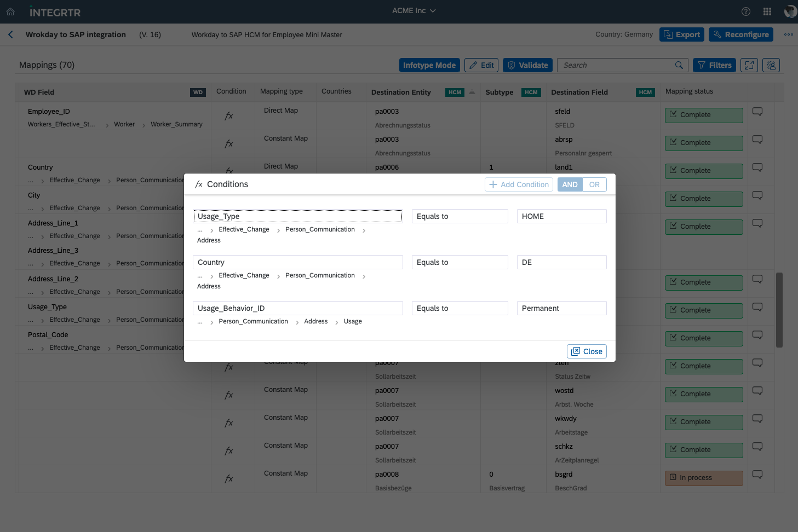Click the back arrow beside Workday to SAP integration
Screen dimensions: 798x532
pos(10,34)
